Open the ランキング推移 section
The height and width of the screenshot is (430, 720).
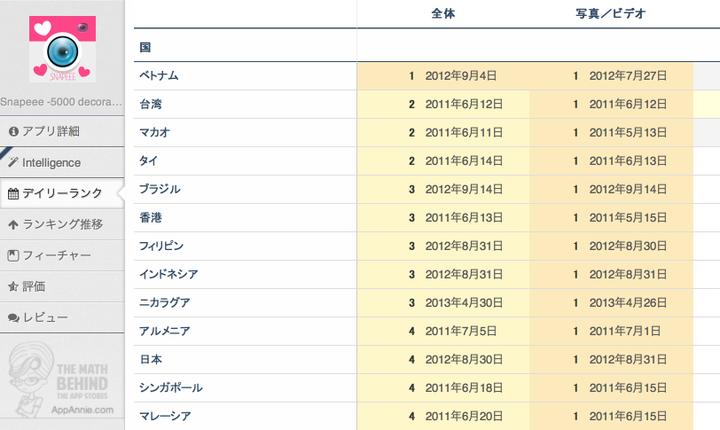tap(62, 224)
